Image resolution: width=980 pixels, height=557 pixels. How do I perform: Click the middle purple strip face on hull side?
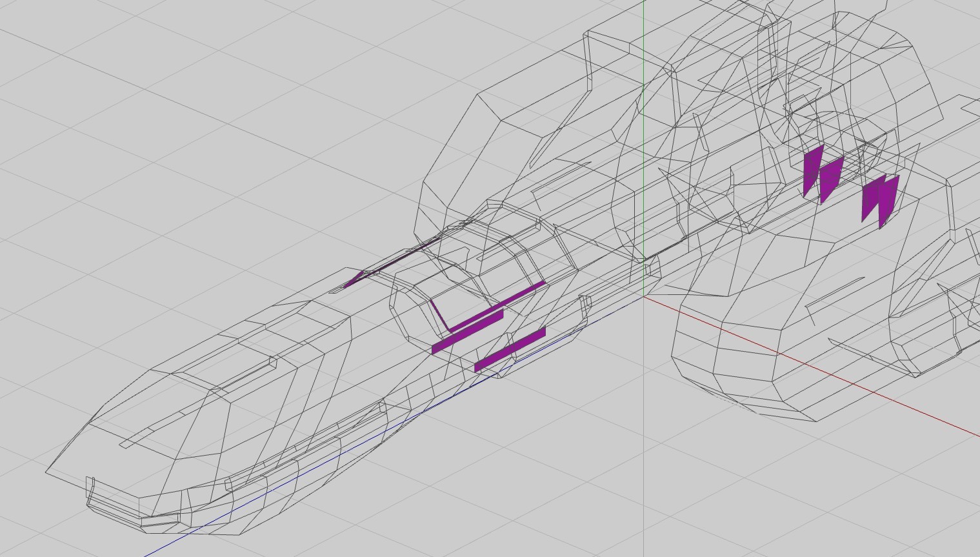[x=467, y=332]
